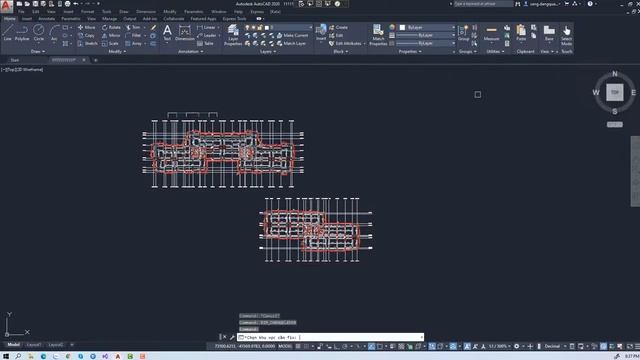Select the Polyline tool

click(x=22, y=33)
